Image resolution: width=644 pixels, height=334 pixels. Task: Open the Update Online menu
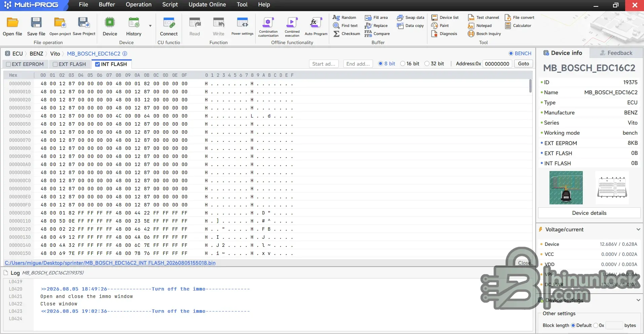point(207,5)
